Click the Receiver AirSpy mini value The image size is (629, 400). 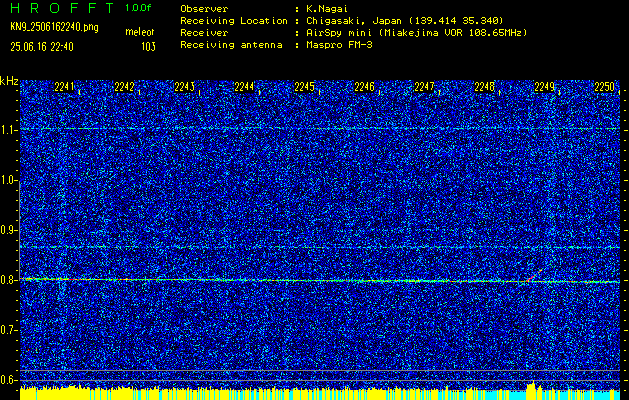pos(416,32)
